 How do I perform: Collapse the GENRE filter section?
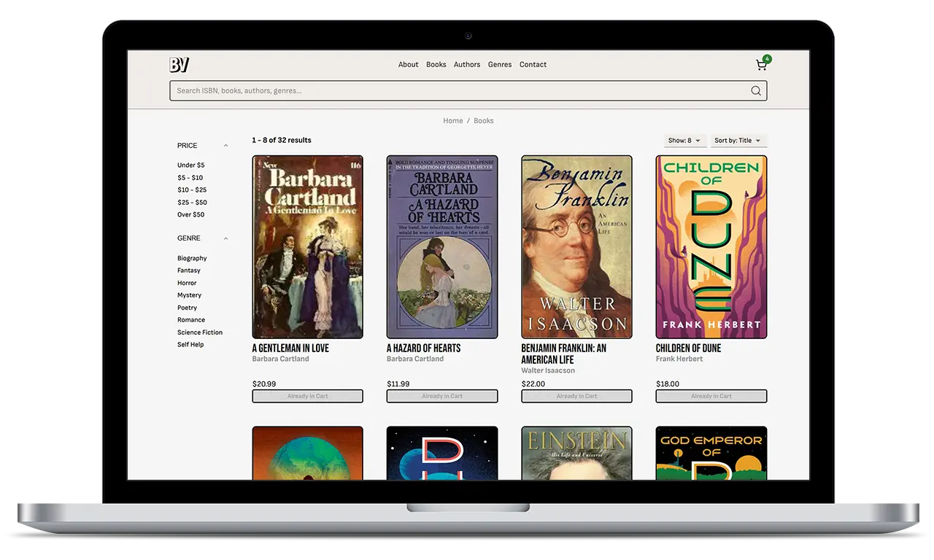(x=225, y=238)
